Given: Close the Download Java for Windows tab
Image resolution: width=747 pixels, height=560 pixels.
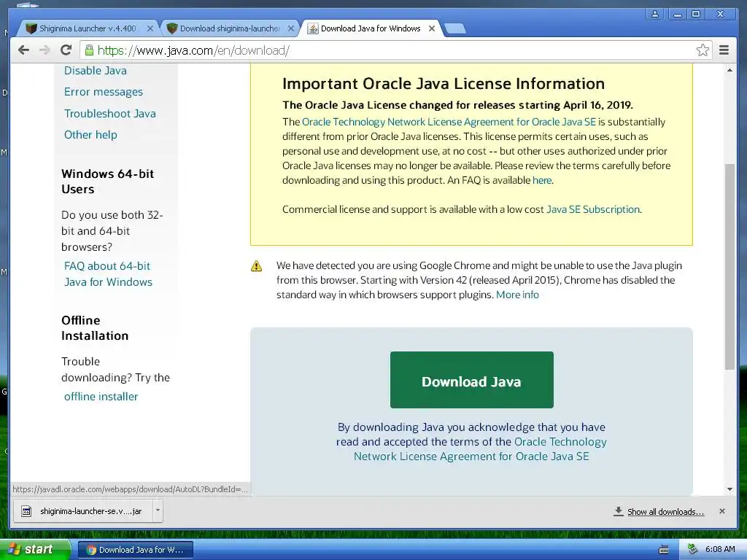Looking at the screenshot, I should 432,28.
